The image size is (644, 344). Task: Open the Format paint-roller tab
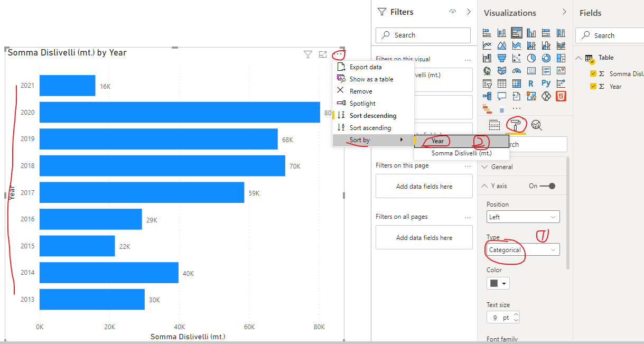coord(516,125)
